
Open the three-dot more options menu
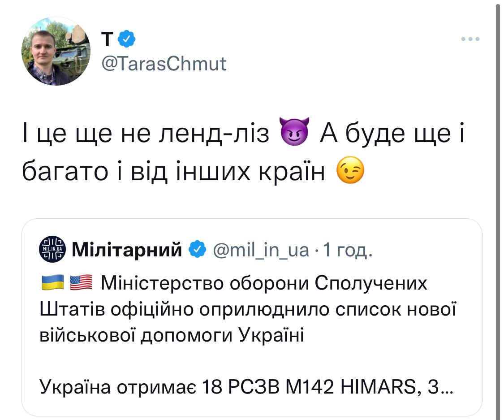470,39
